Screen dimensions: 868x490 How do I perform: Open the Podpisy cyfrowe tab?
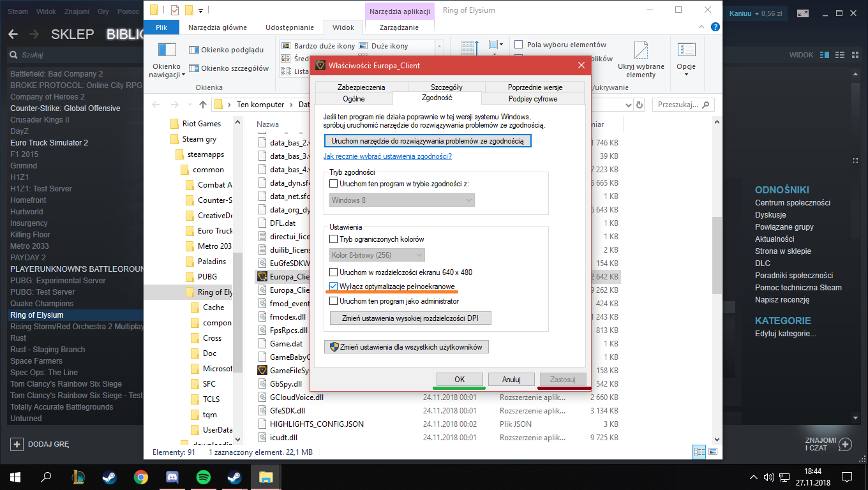(533, 99)
